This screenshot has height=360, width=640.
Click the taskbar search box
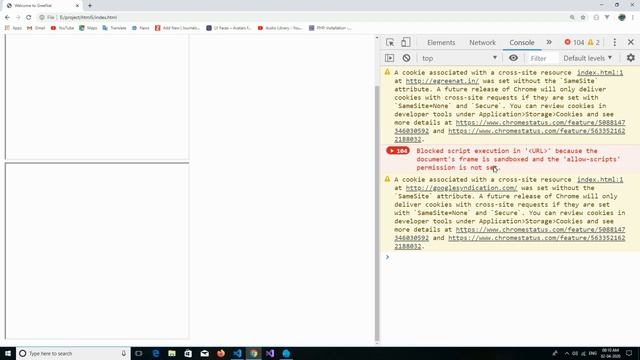pyautogui.click(x=73, y=353)
